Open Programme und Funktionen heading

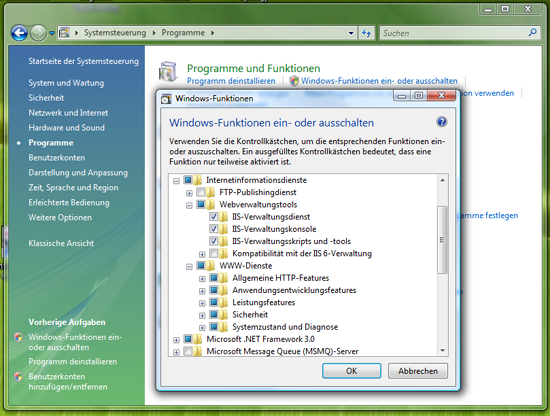tap(253, 68)
